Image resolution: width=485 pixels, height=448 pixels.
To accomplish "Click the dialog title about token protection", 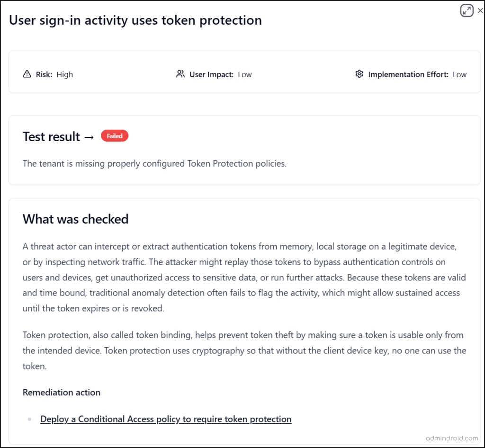I will [135, 20].
